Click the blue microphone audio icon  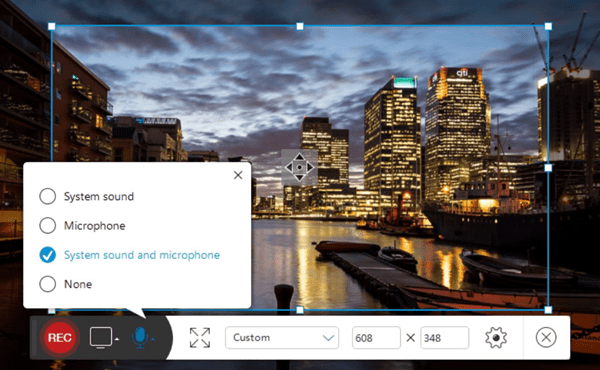click(140, 337)
